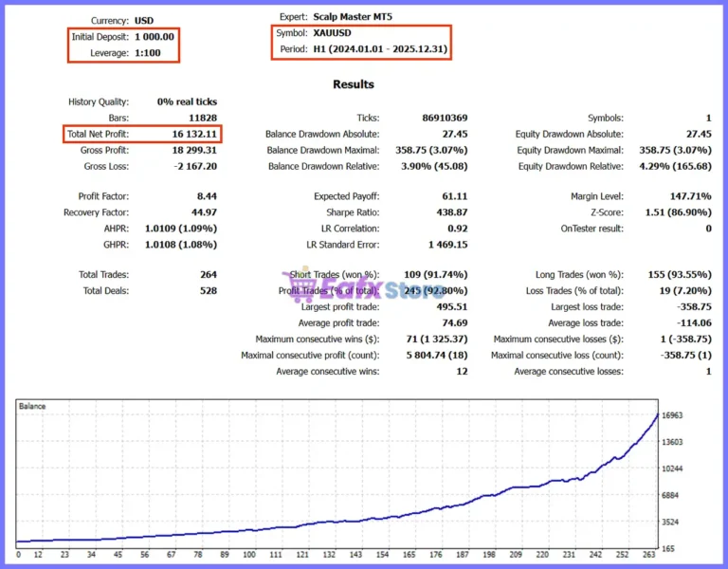
Task: Select History Quality value 0% real ticks
Action: click(187, 101)
